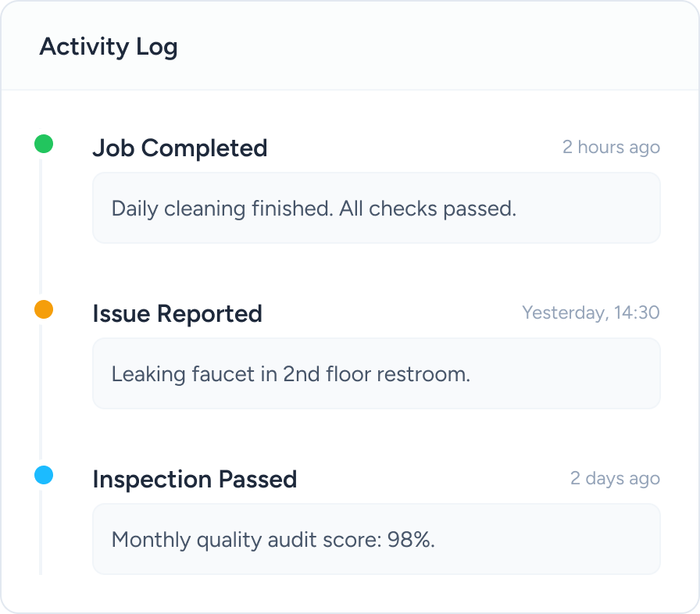This screenshot has width=700, height=614.
Task: Select the Activity Log heading
Action: (109, 47)
